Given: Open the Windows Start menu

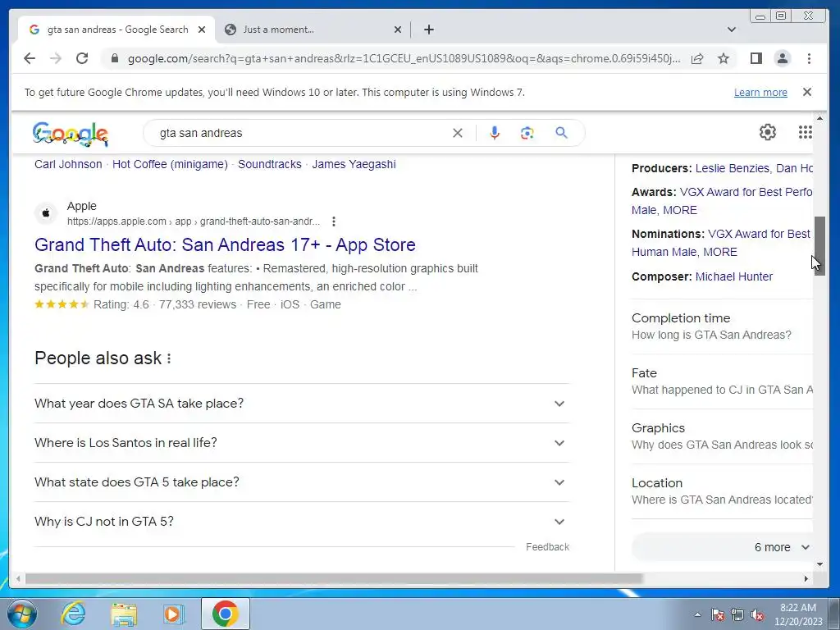Looking at the screenshot, I should tap(22, 614).
